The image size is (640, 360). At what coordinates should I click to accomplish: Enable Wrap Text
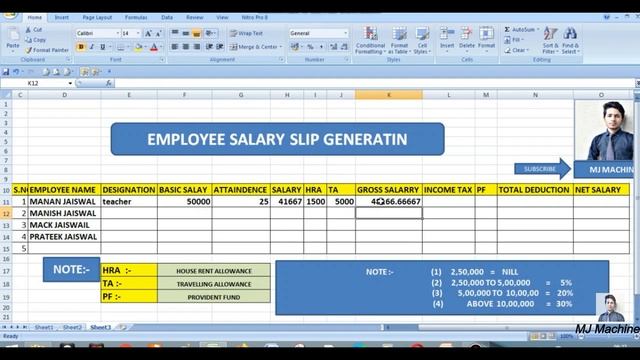[246, 33]
